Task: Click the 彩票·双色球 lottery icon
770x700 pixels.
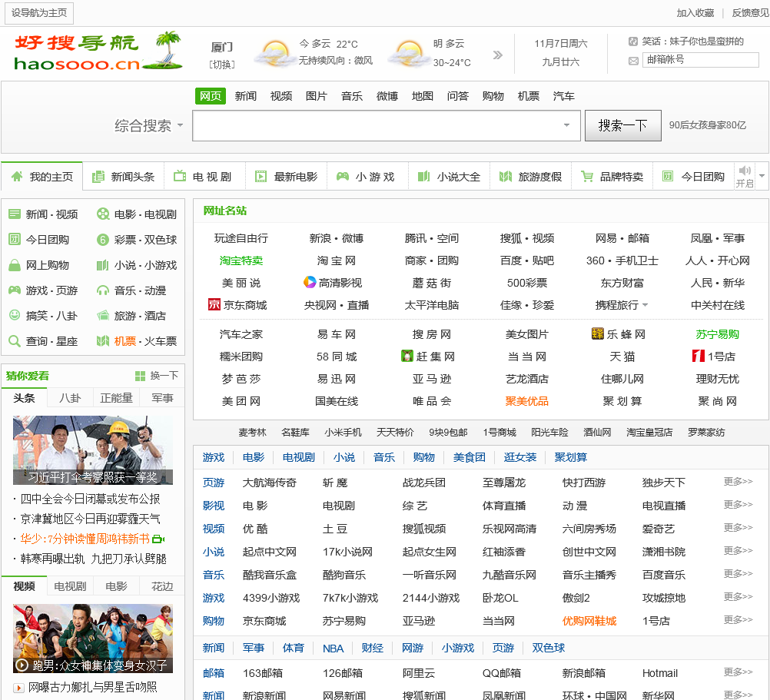Action: pos(103,240)
